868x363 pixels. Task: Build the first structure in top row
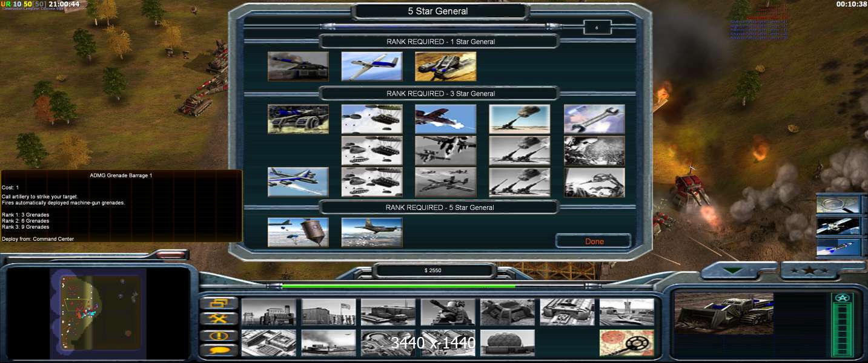point(269,312)
